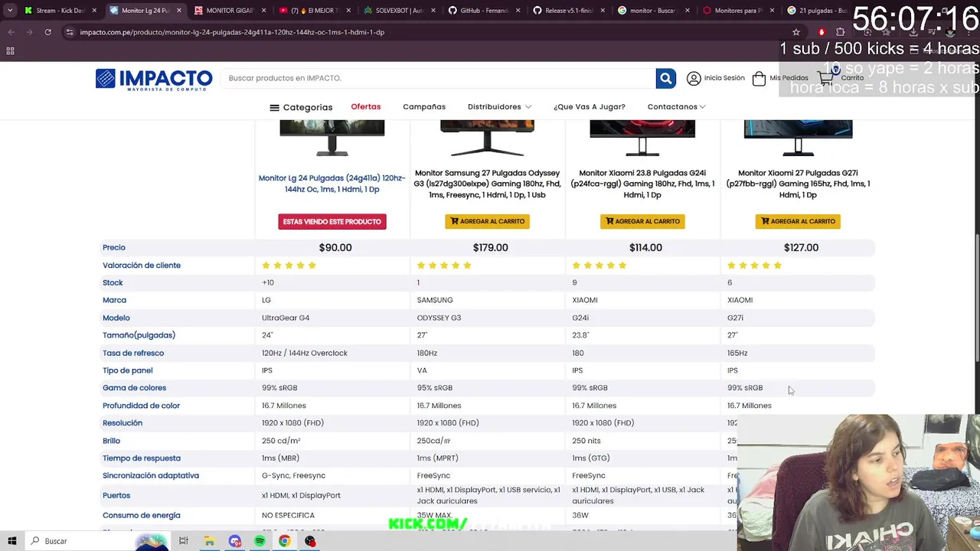Screen dimensions: 980x551
Task: Click 120Hz / 144Hz Overclock value
Action: point(305,353)
